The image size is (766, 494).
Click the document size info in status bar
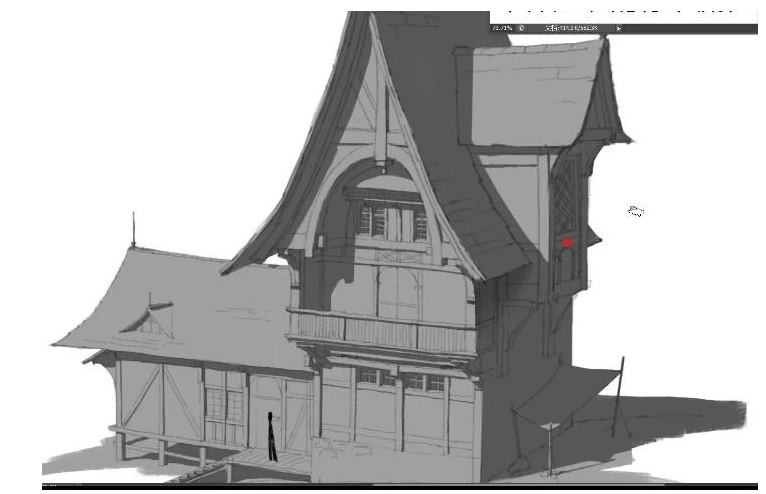pyautogui.click(x=572, y=28)
